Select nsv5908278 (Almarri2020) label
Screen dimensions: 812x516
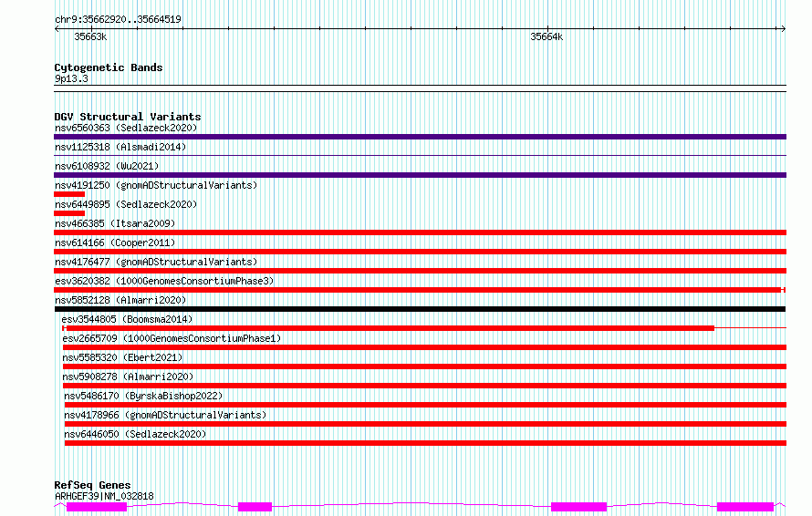tap(128, 377)
